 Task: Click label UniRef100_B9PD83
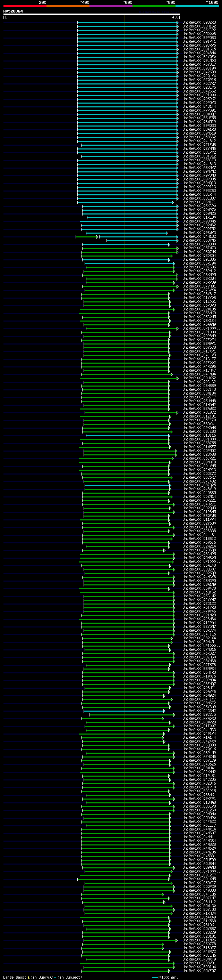click(199, 38)
